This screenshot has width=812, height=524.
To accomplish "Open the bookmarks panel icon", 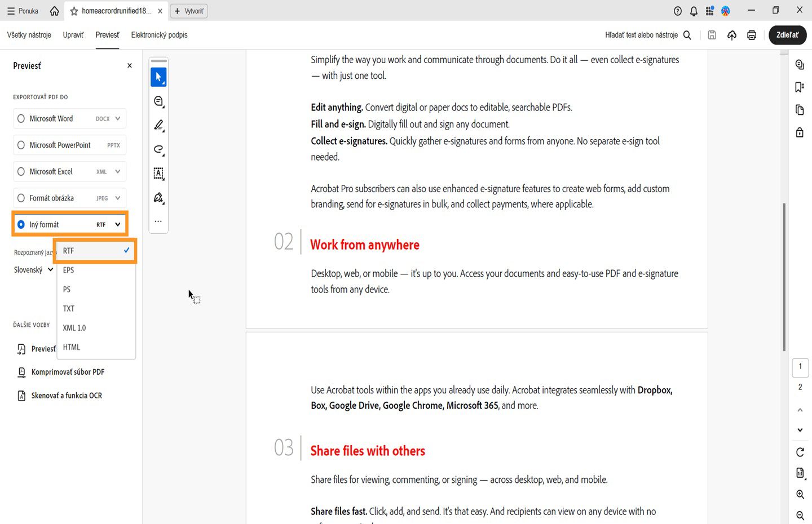I will pyautogui.click(x=800, y=87).
